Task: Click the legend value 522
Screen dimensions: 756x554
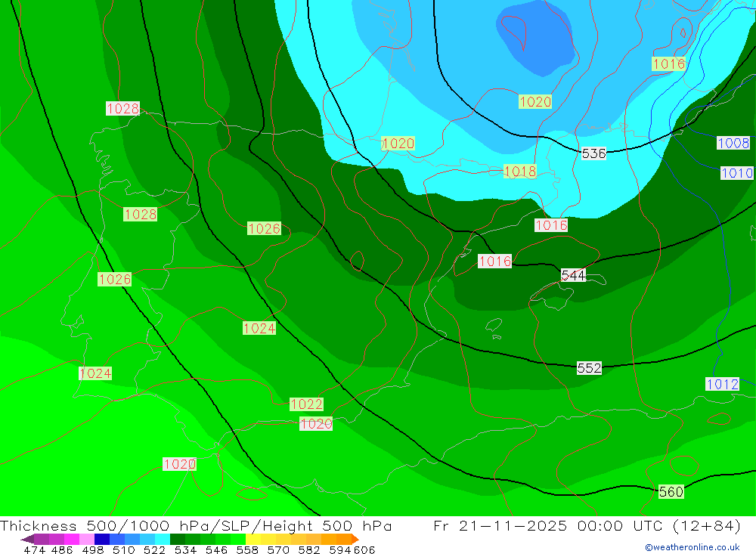Action: point(154,549)
